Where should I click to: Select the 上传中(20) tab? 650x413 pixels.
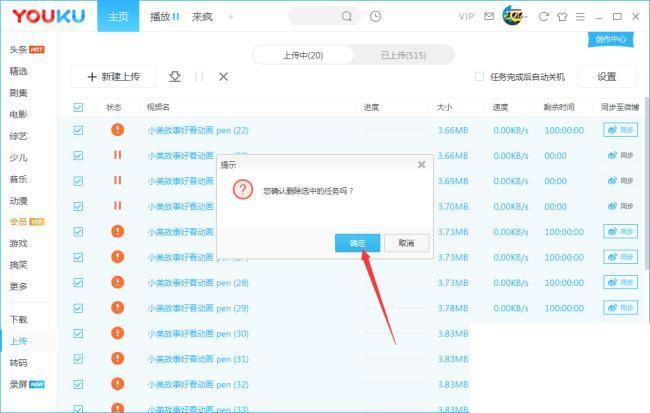pos(302,55)
